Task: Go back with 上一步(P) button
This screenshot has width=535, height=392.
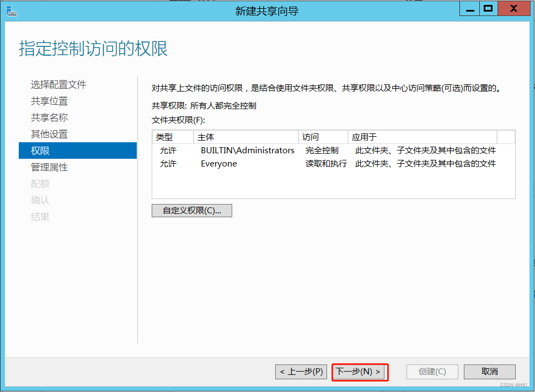Action: 301,372
